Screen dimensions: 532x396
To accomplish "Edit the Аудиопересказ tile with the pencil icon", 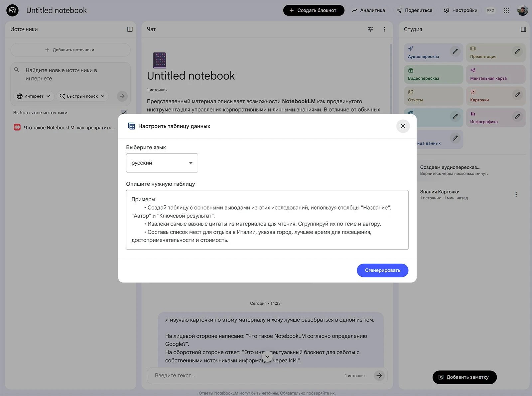I will 455,51.
